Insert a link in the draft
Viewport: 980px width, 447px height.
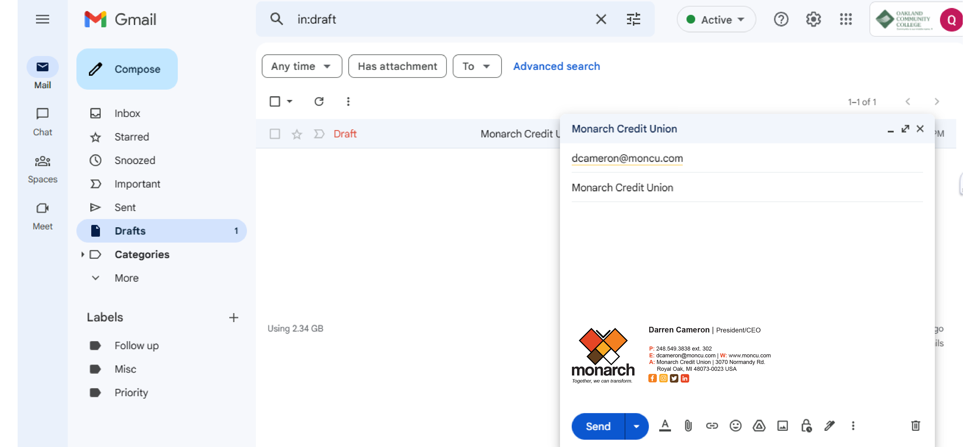pyautogui.click(x=712, y=426)
